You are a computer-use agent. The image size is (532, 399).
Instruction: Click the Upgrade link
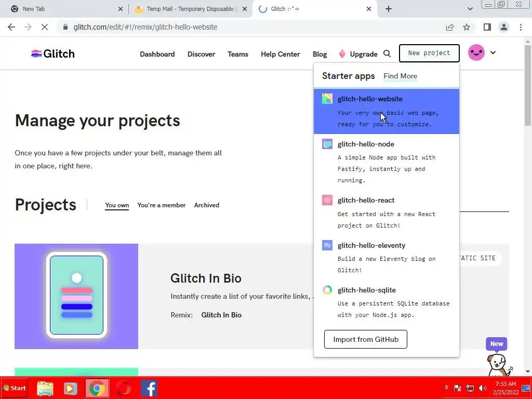coord(363,54)
